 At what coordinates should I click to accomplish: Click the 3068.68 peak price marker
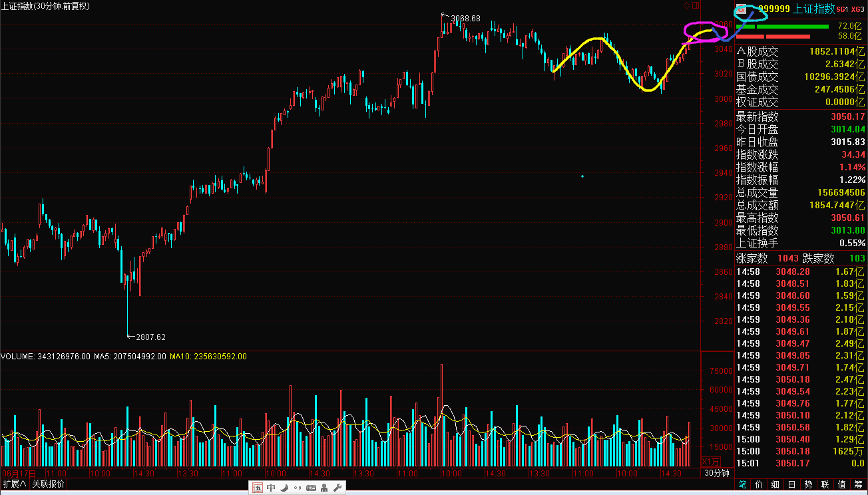click(x=465, y=18)
